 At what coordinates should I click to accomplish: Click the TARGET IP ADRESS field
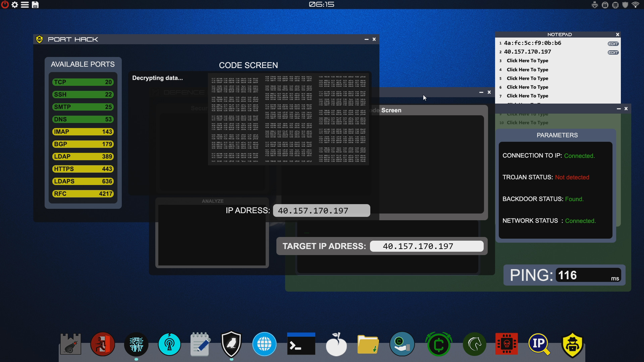pos(427,246)
